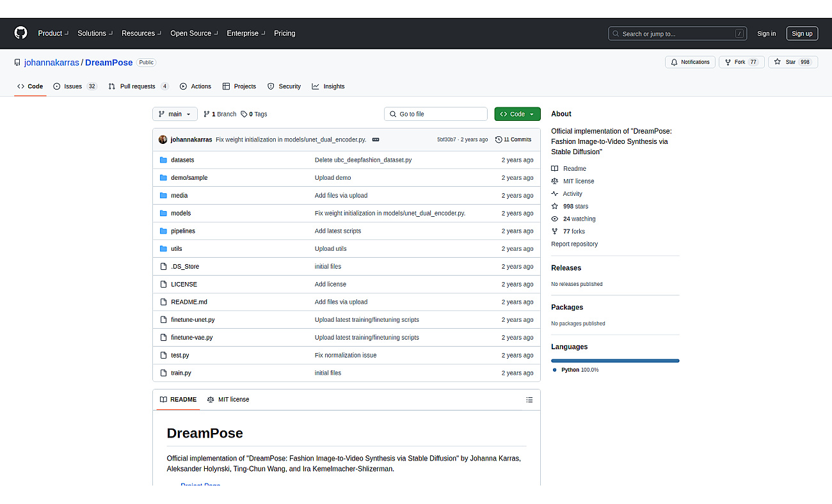
Task: Go to Pricing page
Action: pyautogui.click(x=285, y=33)
